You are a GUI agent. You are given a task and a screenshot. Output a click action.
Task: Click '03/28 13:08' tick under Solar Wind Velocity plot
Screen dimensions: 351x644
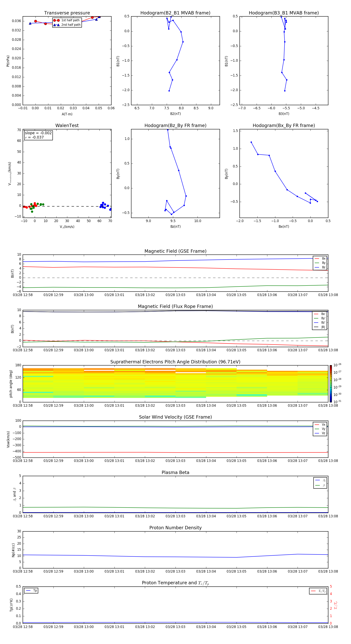pyautogui.click(x=328, y=461)
